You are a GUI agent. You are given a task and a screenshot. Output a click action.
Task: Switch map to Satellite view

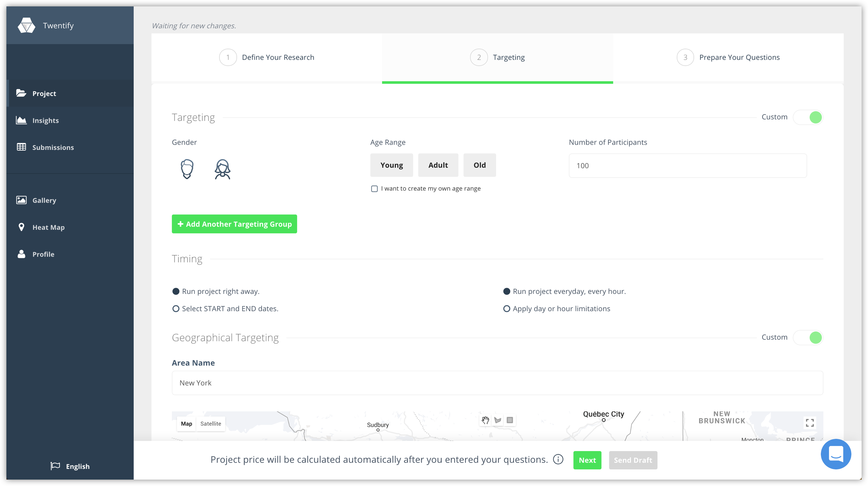[211, 424]
